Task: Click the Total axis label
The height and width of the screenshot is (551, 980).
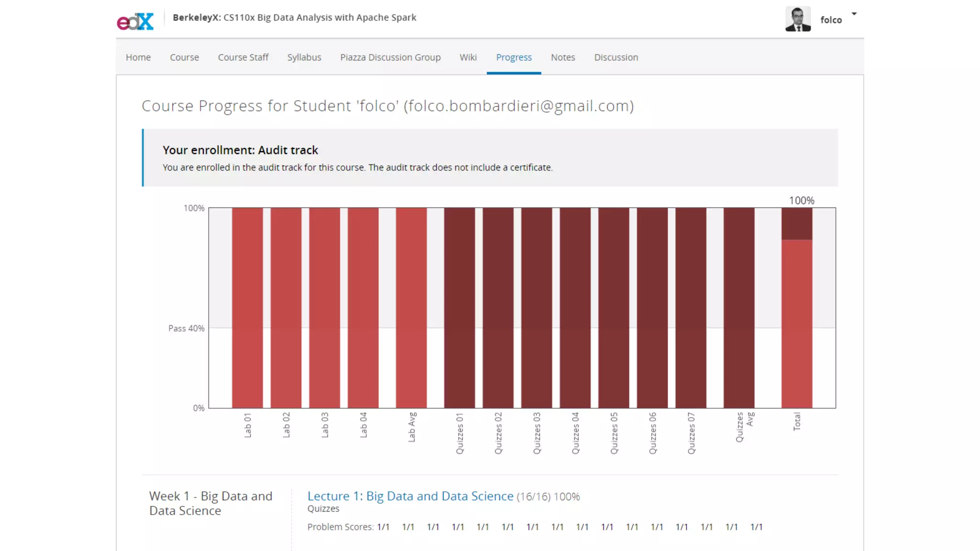Action: point(797,421)
